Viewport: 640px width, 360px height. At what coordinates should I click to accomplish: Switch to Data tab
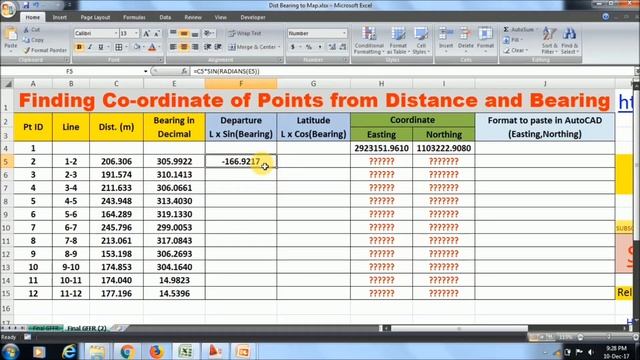tap(165, 18)
